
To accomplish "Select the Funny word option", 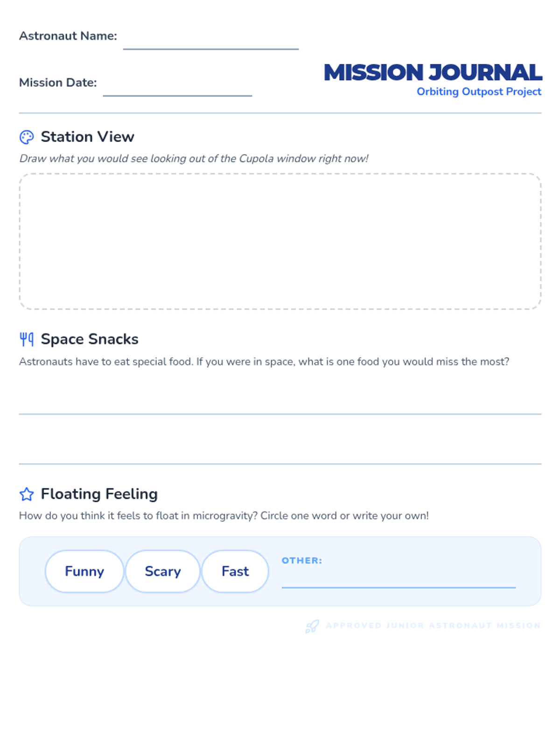I will click(x=84, y=571).
